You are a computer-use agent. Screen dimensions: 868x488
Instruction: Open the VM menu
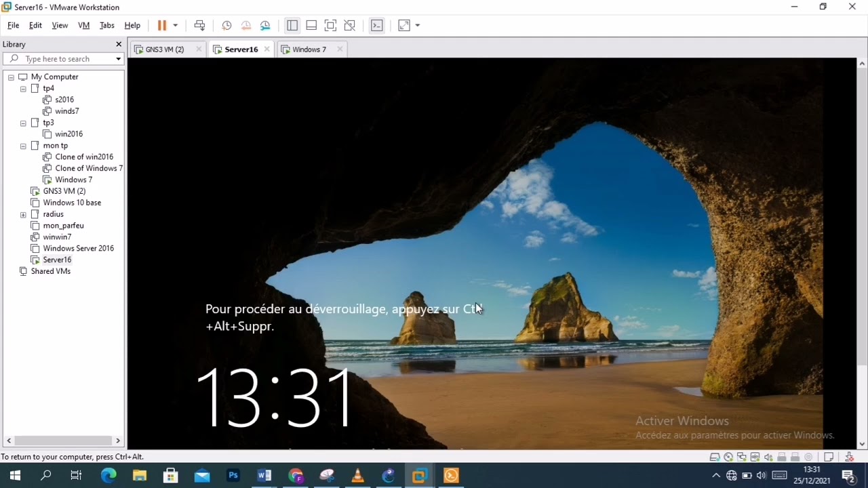coord(84,25)
